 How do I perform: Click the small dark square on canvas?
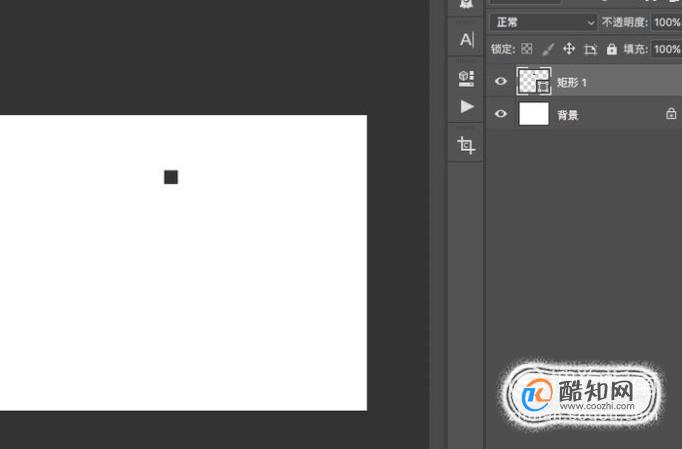click(171, 177)
